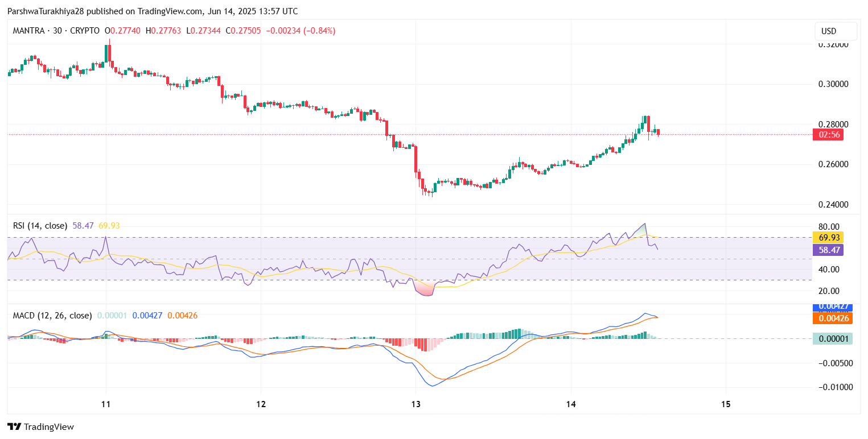
Task: Click the date label 11 on time axis
Action: pos(105,404)
